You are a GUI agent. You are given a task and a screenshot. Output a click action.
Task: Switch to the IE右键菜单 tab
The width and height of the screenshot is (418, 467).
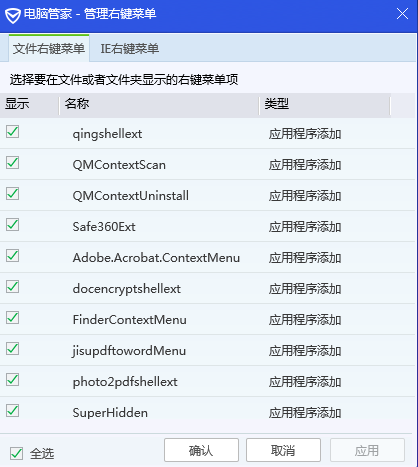(130, 49)
